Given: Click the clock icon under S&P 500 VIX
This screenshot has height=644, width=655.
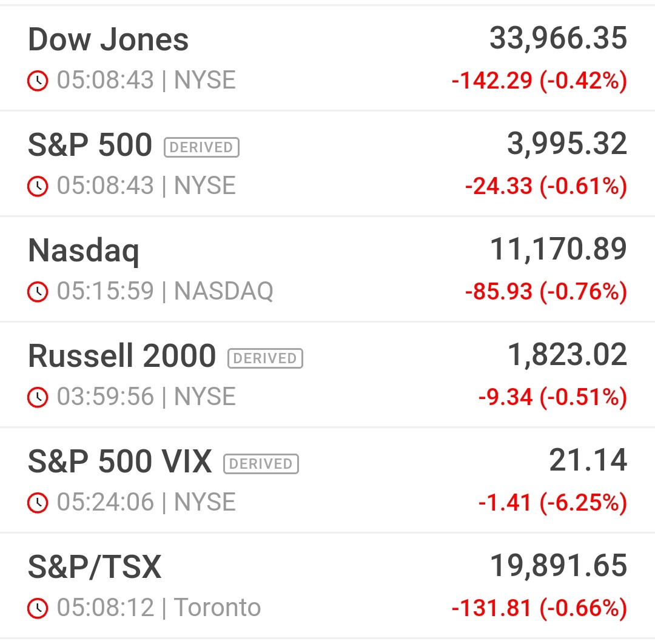Looking at the screenshot, I should pyautogui.click(x=38, y=503).
